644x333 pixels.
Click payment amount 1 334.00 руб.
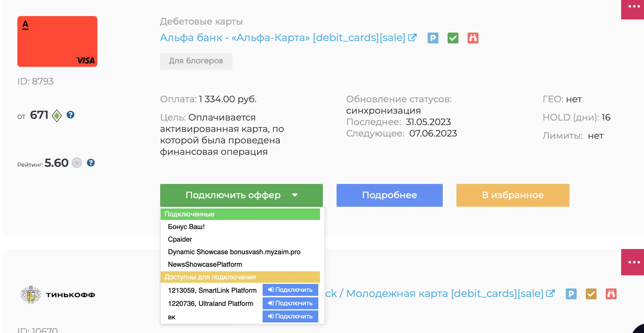(x=228, y=99)
